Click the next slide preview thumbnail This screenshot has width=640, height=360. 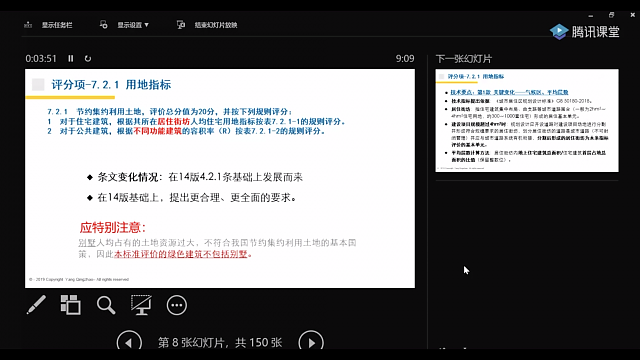click(527, 120)
